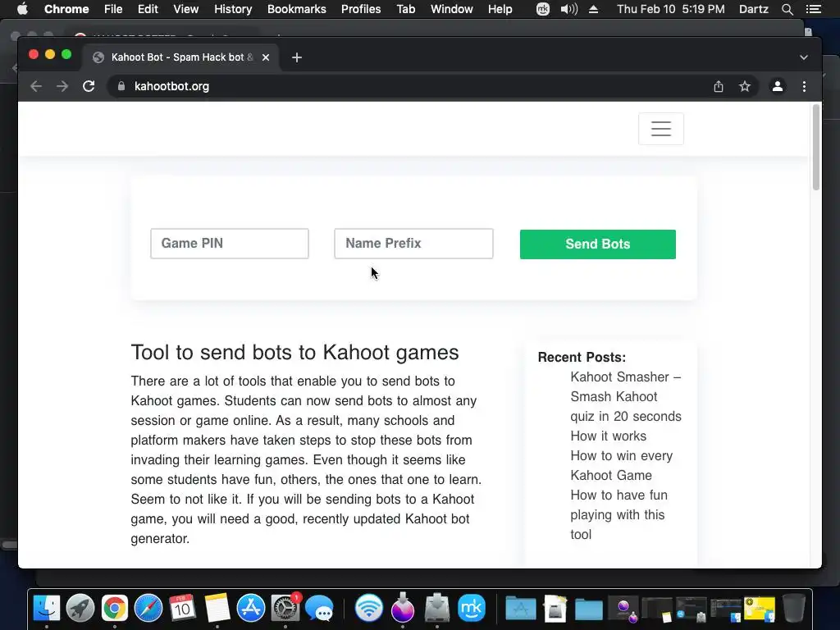Click the volume icon in menu bar
Image resolution: width=840 pixels, height=630 pixels.
pyautogui.click(x=569, y=9)
